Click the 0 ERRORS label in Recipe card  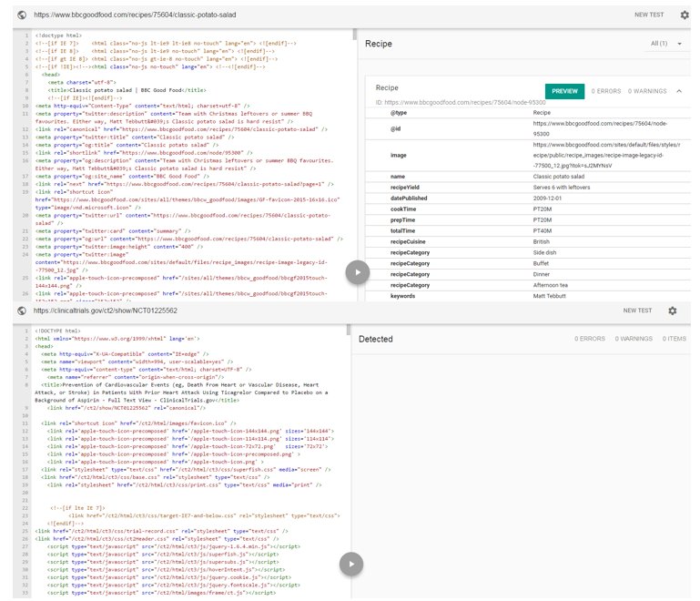pos(606,91)
